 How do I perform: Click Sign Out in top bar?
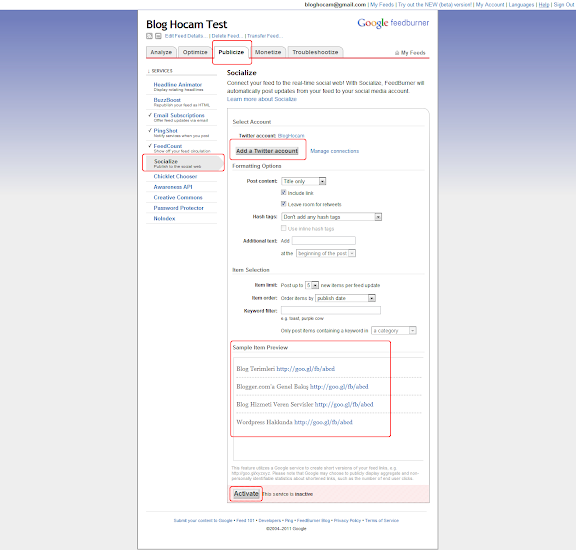564,5
